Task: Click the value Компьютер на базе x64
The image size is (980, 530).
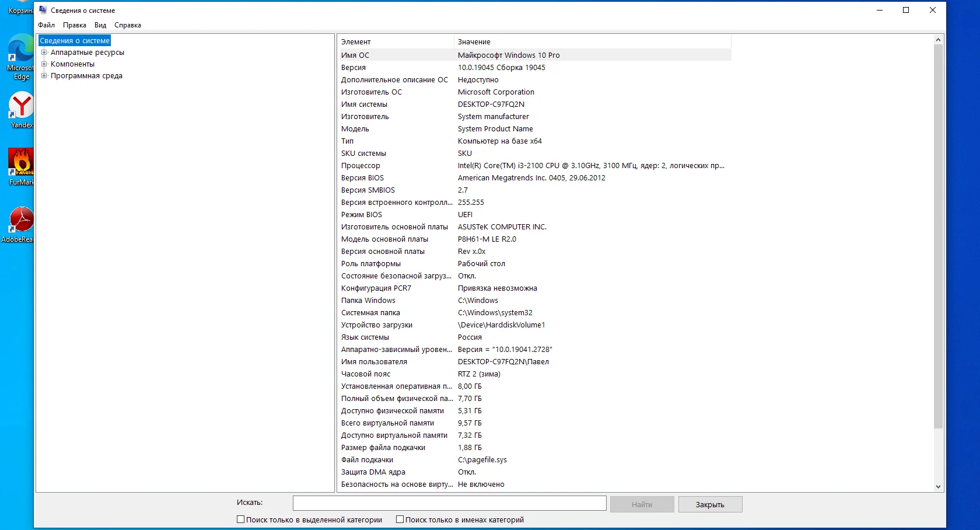Action: click(x=500, y=141)
